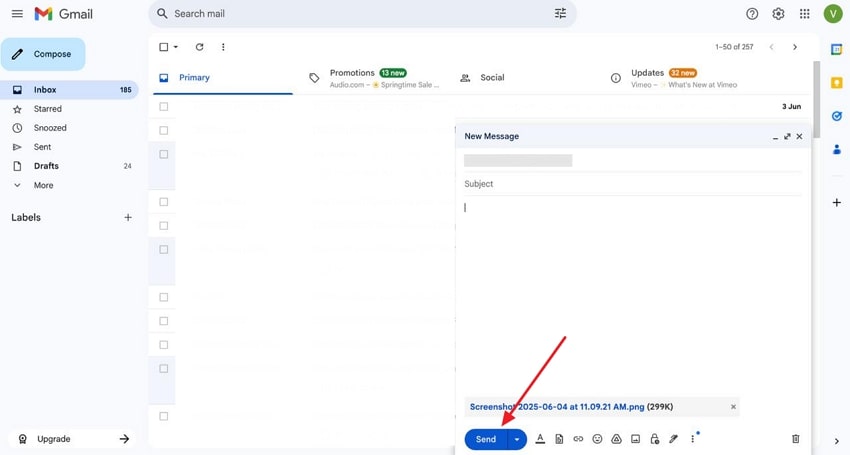Refresh the inbox mail list
This screenshot has width=850, height=455.
199,47
